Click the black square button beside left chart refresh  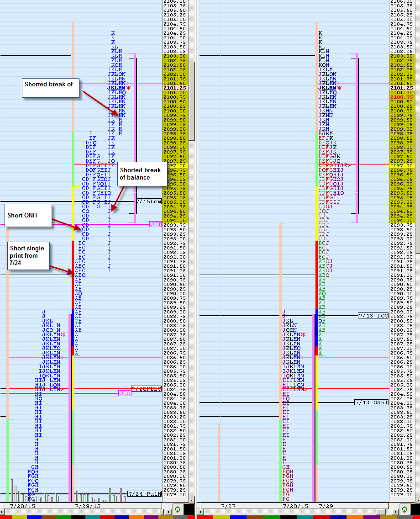coord(189,509)
